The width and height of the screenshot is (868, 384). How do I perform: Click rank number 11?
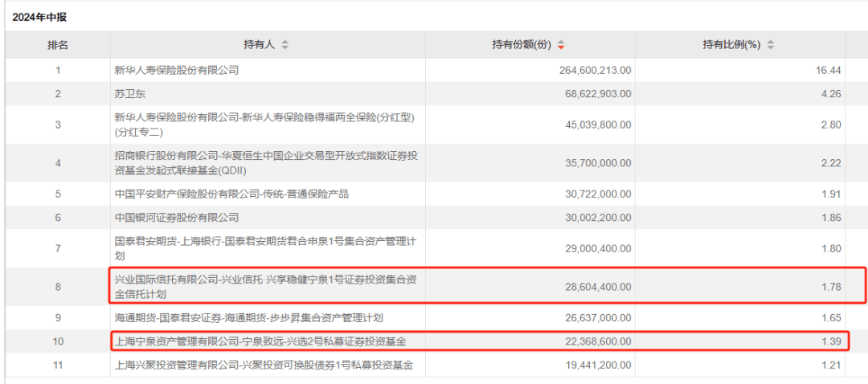pos(58,366)
